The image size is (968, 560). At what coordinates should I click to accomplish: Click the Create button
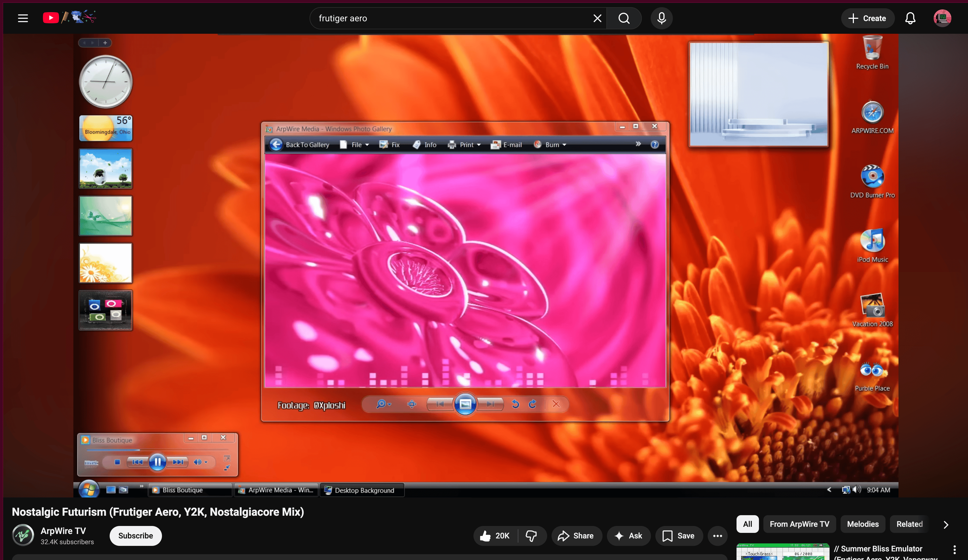pos(867,18)
